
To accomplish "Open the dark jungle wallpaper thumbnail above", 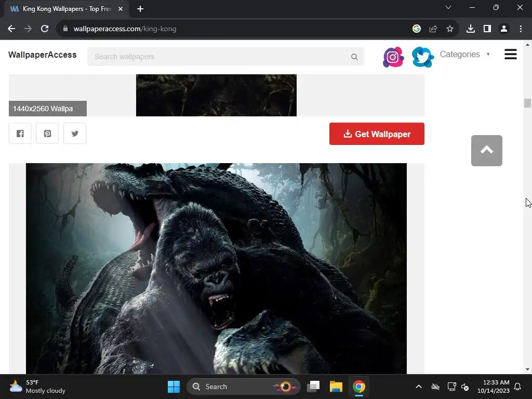I will 216,96.
